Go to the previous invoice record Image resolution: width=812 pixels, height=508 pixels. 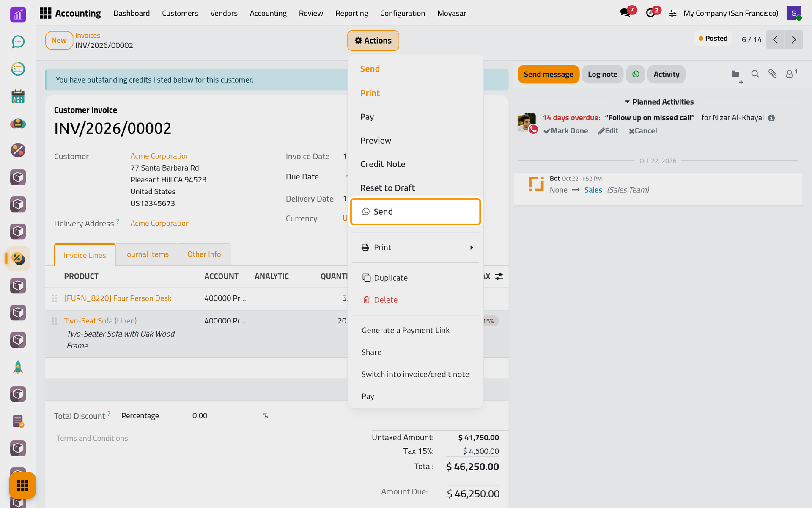[x=775, y=40]
